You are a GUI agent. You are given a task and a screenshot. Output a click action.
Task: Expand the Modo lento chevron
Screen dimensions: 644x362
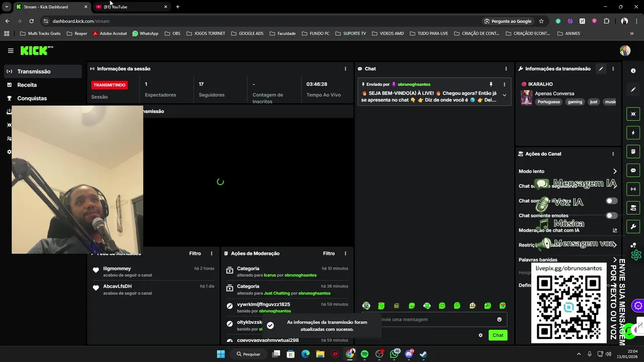[x=615, y=171]
